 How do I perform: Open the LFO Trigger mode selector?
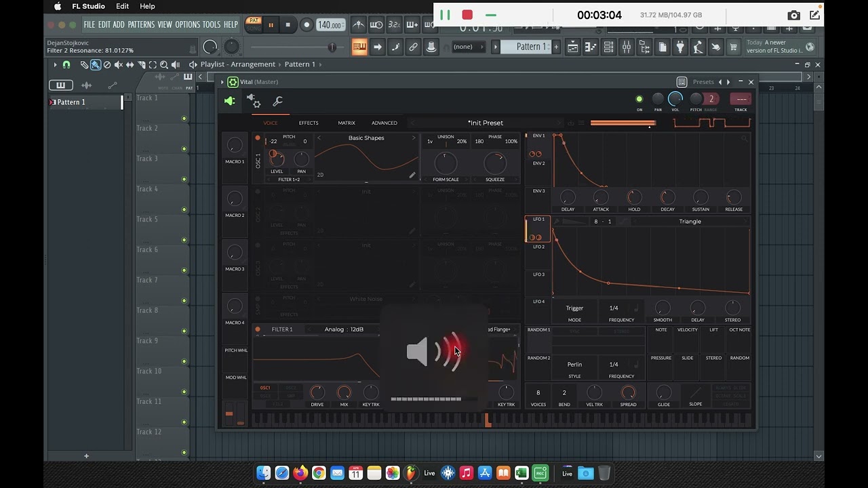tap(574, 308)
